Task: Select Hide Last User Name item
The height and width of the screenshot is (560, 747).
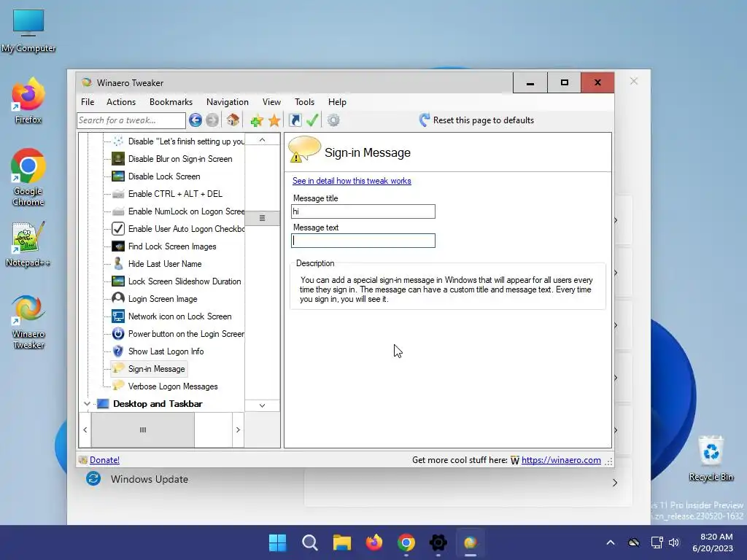Action: pos(164,264)
